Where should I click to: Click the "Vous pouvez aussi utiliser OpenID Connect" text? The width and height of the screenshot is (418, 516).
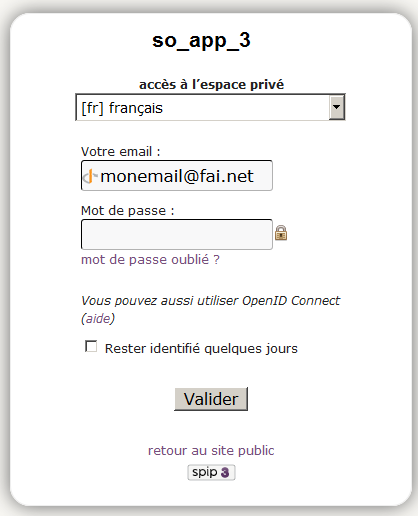[210, 301]
